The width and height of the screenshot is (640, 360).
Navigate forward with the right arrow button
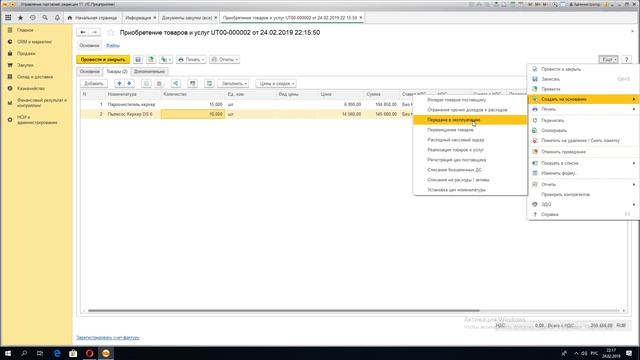tap(95, 32)
